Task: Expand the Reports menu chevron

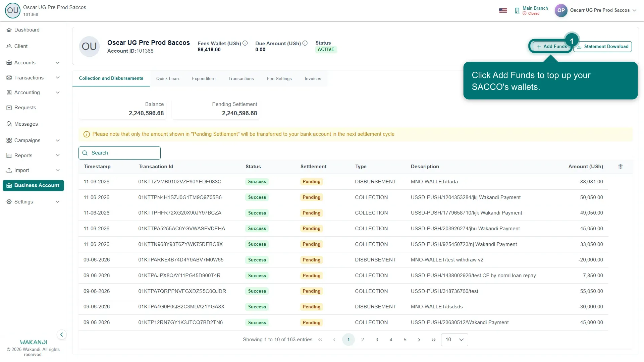Action: click(58, 156)
